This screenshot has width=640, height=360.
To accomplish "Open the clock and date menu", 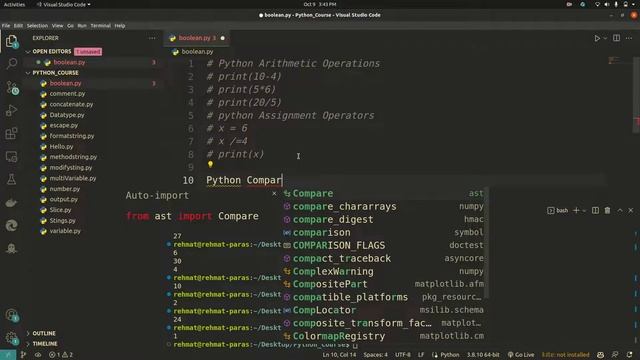I will tap(320, 4).
